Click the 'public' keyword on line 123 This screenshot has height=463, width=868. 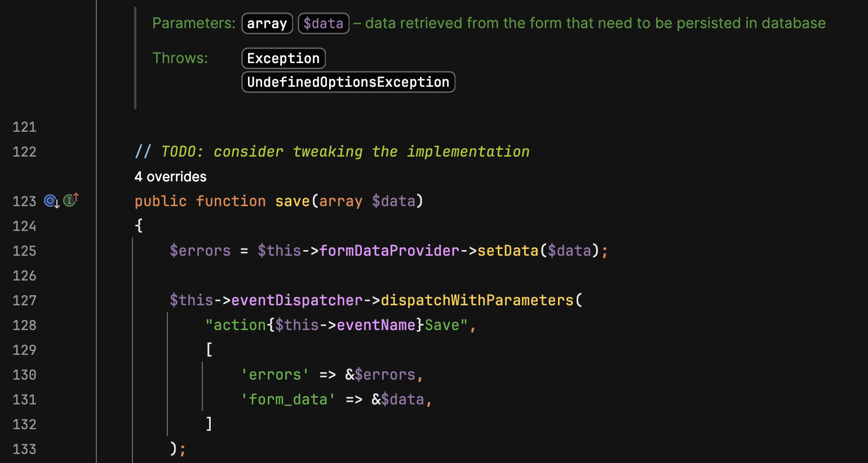[x=161, y=202]
